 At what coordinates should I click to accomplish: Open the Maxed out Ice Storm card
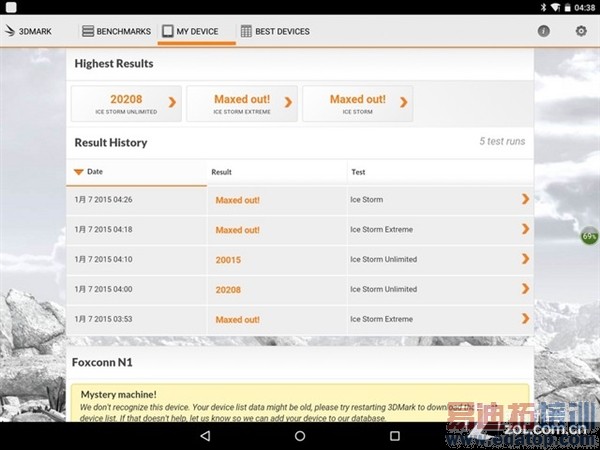point(357,104)
